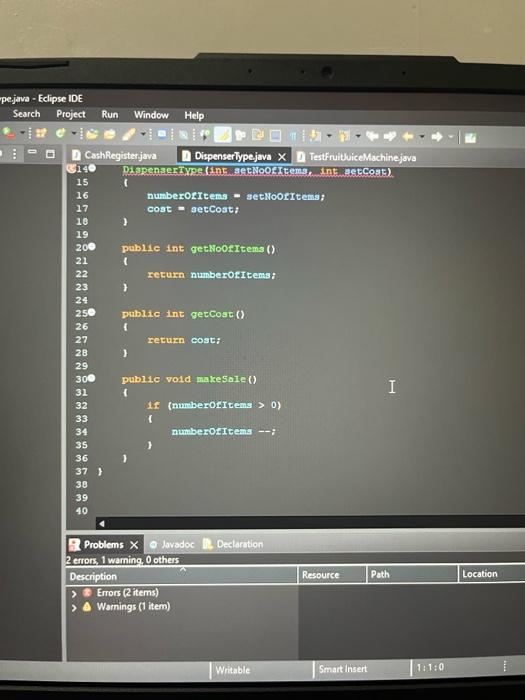Click the pencil search tool icon in toolbar
This screenshot has width=525, height=700.
point(129,134)
